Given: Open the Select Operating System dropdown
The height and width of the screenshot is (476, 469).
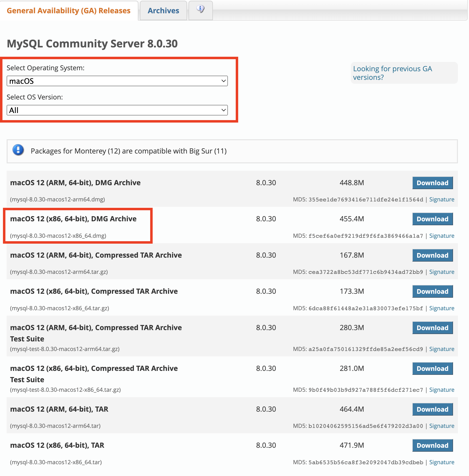Looking at the screenshot, I should pyautogui.click(x=117, y=81).
